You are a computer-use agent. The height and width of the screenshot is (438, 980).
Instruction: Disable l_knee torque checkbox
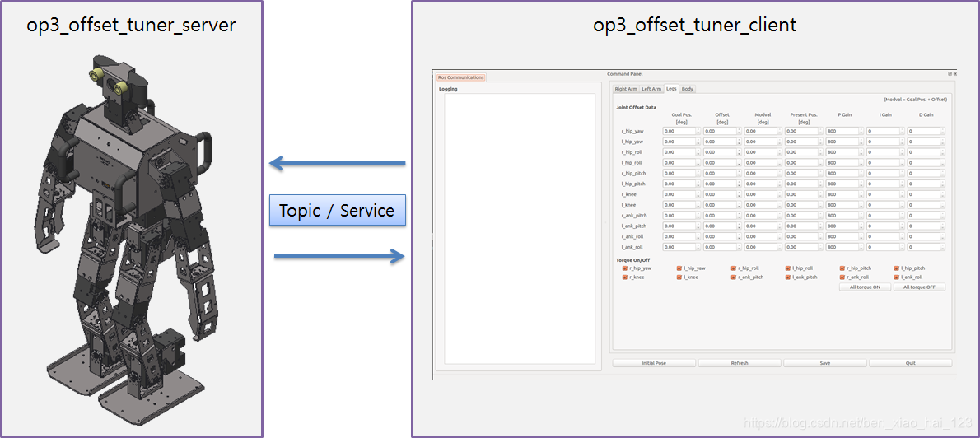pyautogui.click(x=679, y=277)
